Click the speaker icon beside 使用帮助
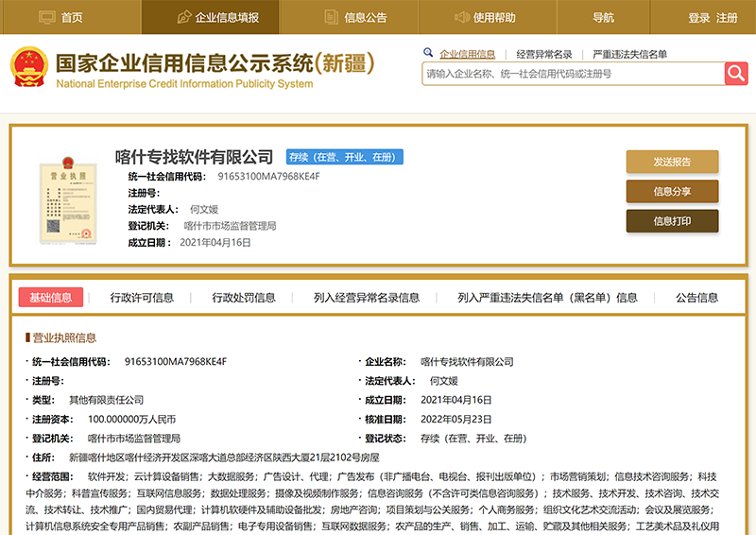Viewport: 756px width, 535px height. pos(461,17)
